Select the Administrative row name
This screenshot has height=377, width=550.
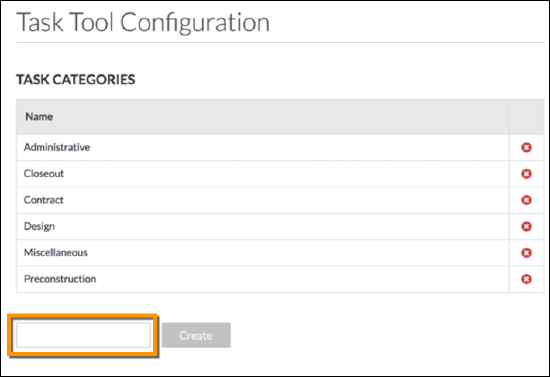57,147
